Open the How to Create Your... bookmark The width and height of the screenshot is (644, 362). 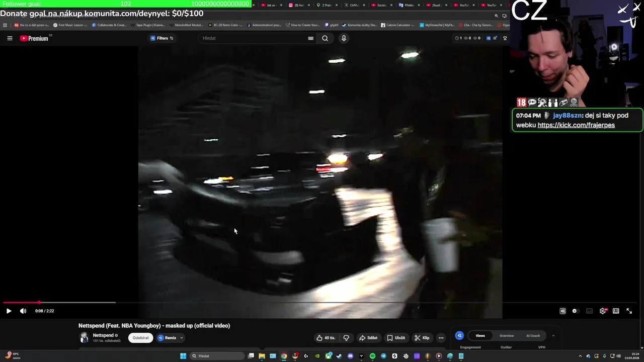click(x=302, y=25)
